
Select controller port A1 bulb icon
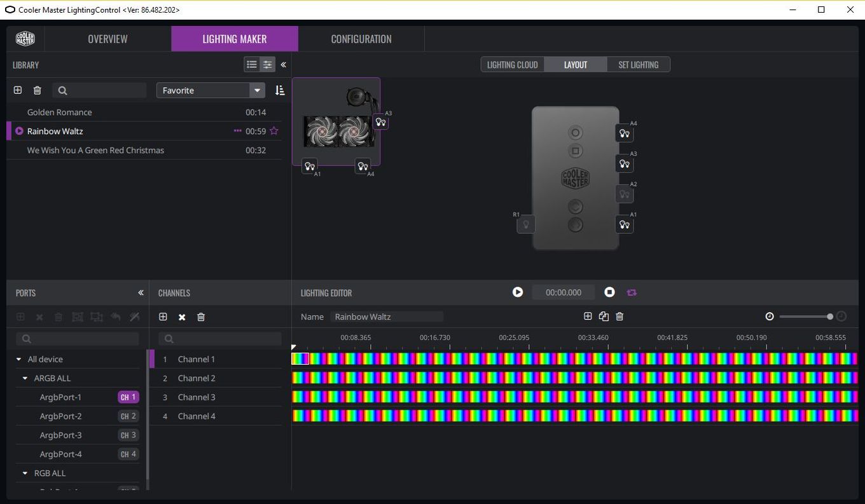[625, 224]
